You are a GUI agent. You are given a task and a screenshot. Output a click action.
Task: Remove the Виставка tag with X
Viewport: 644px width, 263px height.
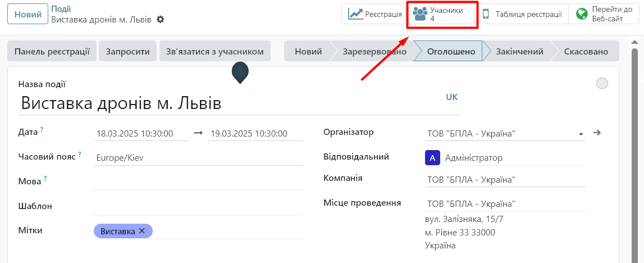coord(142,231)
